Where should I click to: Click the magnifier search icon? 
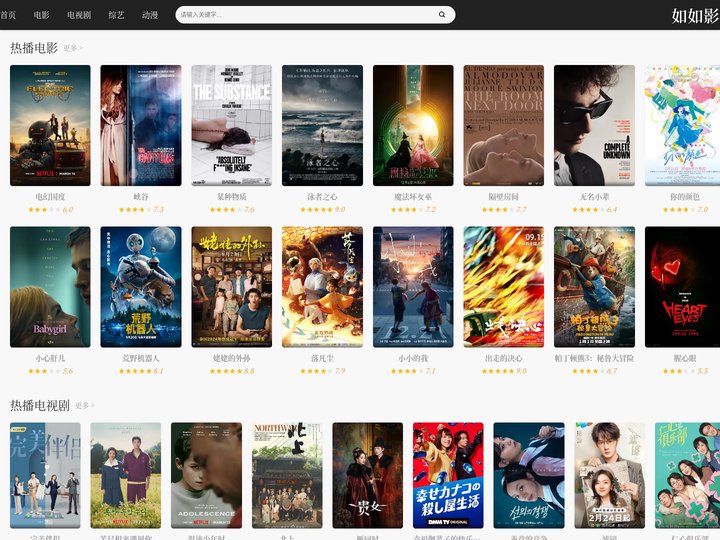(x=442, y=15)
